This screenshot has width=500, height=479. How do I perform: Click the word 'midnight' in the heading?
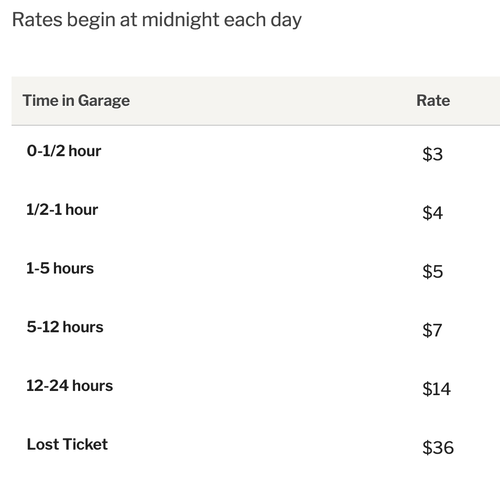(x=180, y=20)
